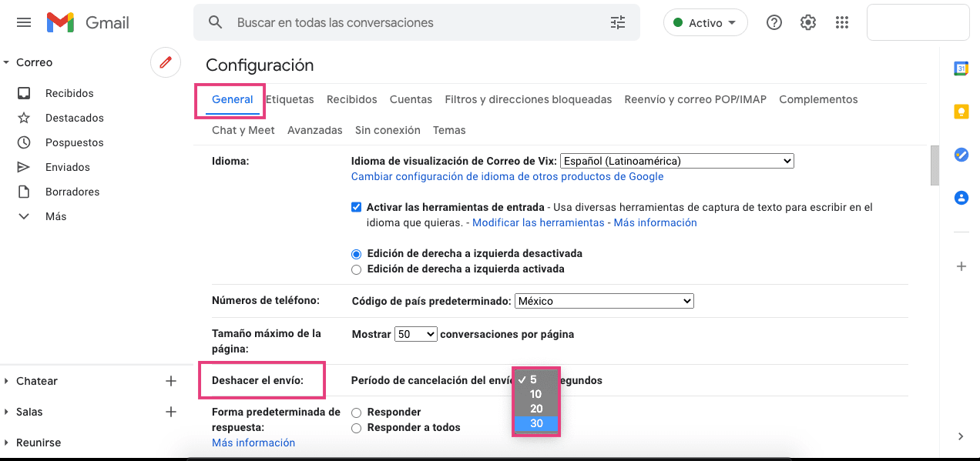Switch to the Etiquetas settings tab
980x461 pixels.
[x=290, y=99]
